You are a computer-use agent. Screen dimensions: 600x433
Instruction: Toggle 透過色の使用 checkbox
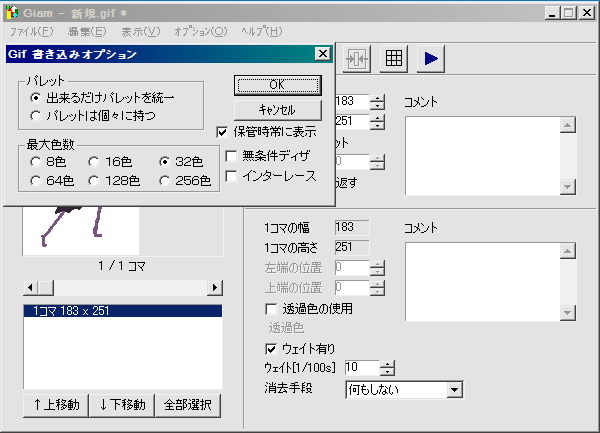pyautogui.click(x=270, y=309)
